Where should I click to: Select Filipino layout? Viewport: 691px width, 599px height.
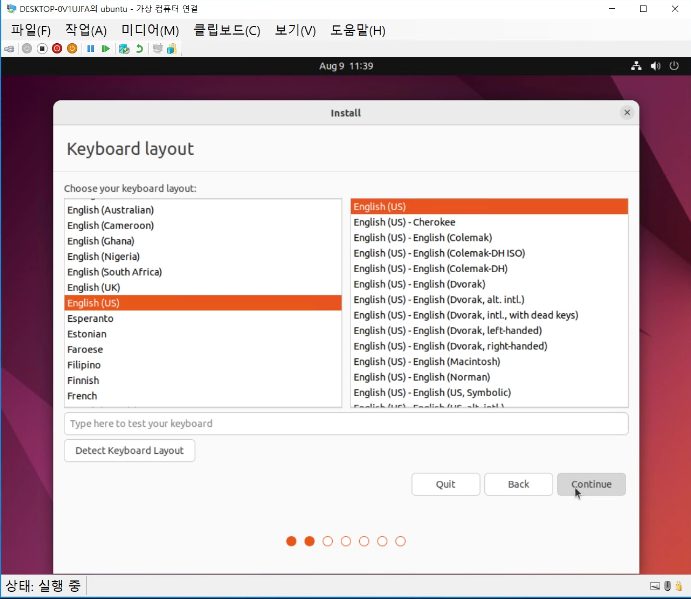[203, 365]
